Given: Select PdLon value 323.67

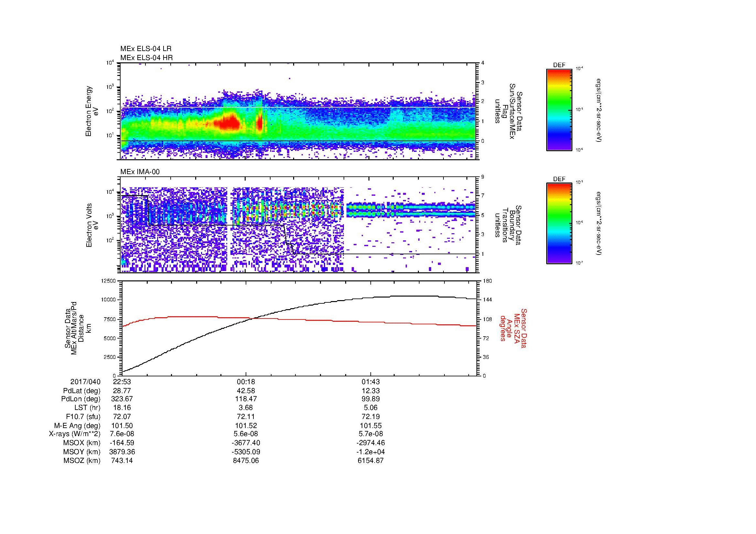Looking at the screenshot, I should click(x=122, y=399).
